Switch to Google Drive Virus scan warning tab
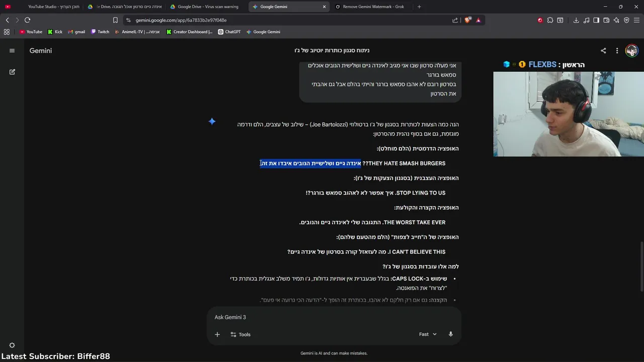The height and width of the screenshot is (362, 644). pyautogui.click(x=206, y=7)
